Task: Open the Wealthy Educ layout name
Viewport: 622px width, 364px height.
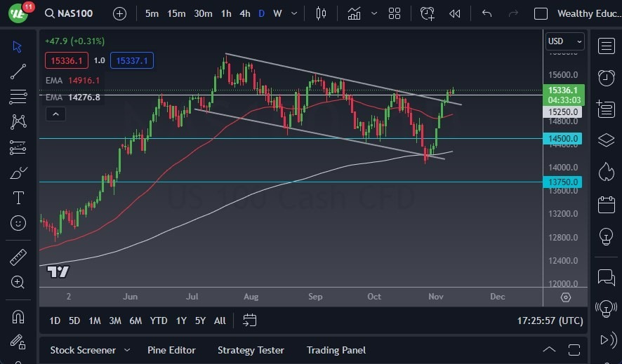Action: tap(589, 13)
